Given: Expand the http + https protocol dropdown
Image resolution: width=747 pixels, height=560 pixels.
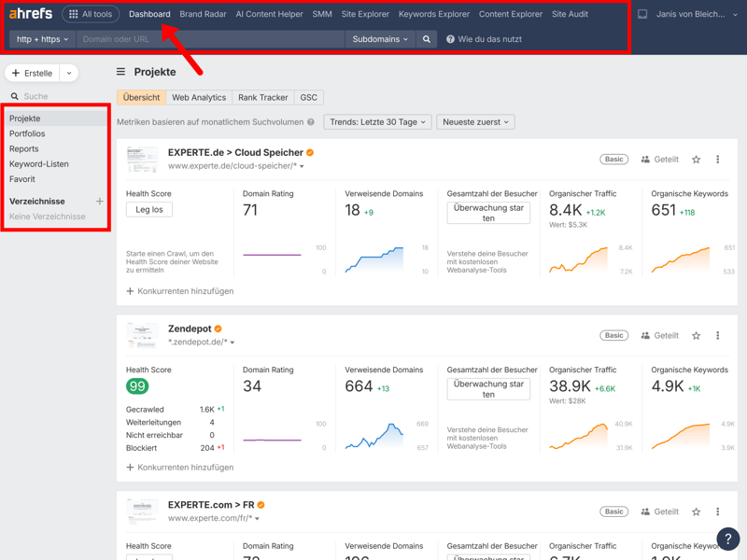Looking at the screenshot, I should pyautogui.click(x=42, y=39).
